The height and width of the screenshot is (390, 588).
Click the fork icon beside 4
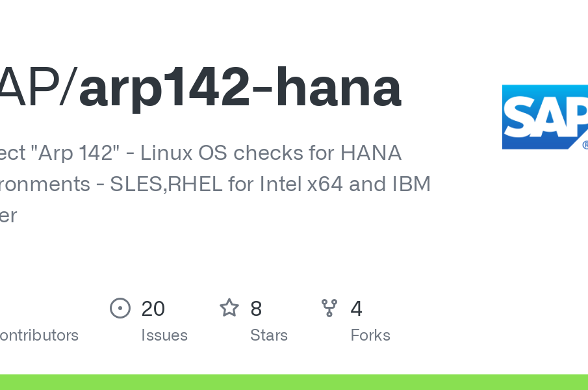[329, 308]
